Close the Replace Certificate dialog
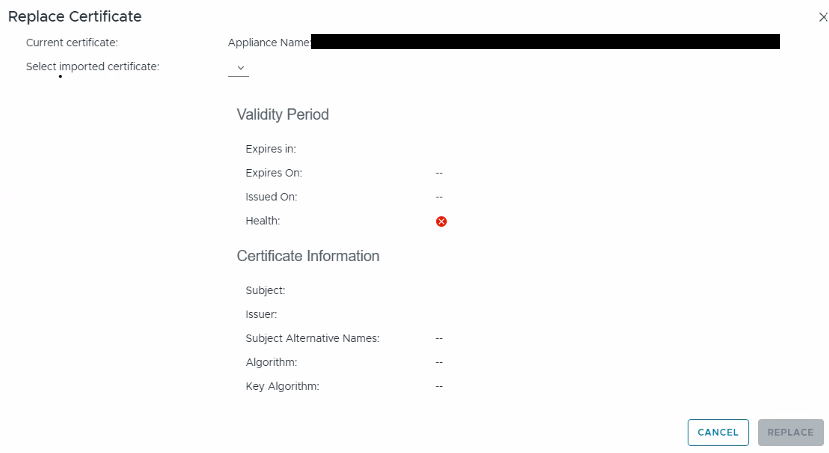Image resolution: width=829 pixels, height=453 pixels. (x=822, y=17)
